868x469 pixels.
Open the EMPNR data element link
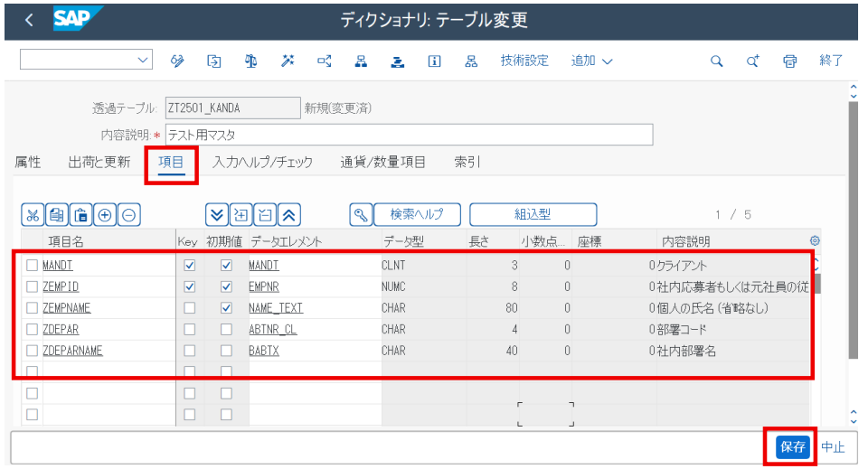point(264,286)
